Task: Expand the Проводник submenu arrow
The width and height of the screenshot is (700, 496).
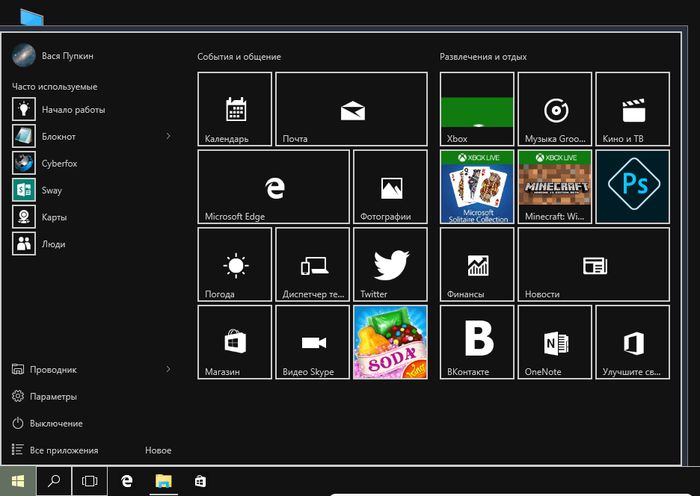Action: pyautogui.click(x=168, y=369)
